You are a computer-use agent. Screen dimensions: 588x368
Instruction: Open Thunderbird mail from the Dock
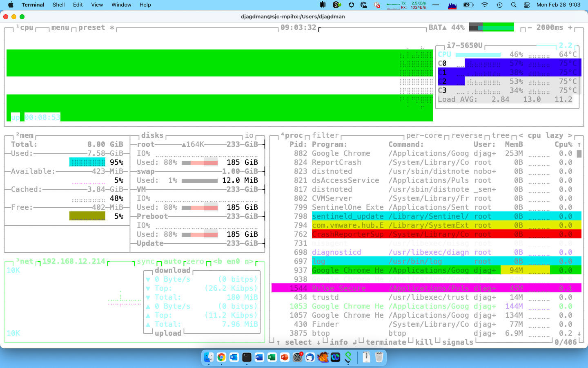tap(310, 357)
